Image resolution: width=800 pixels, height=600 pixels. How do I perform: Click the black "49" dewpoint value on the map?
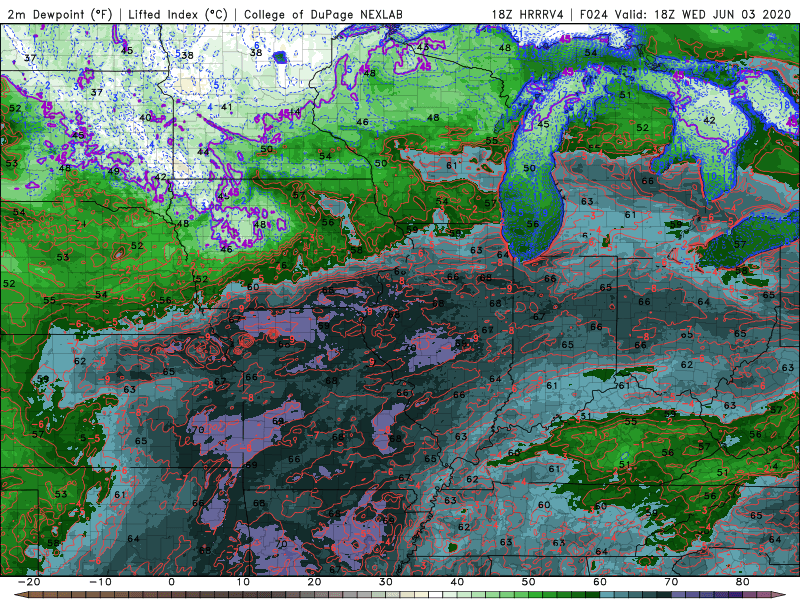click(113, 171)
